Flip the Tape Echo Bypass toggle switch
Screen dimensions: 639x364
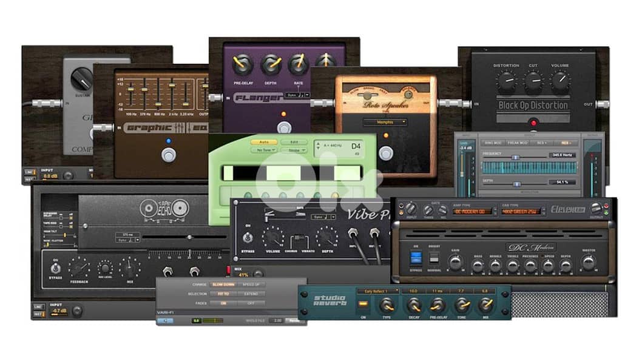pos(55,268)
